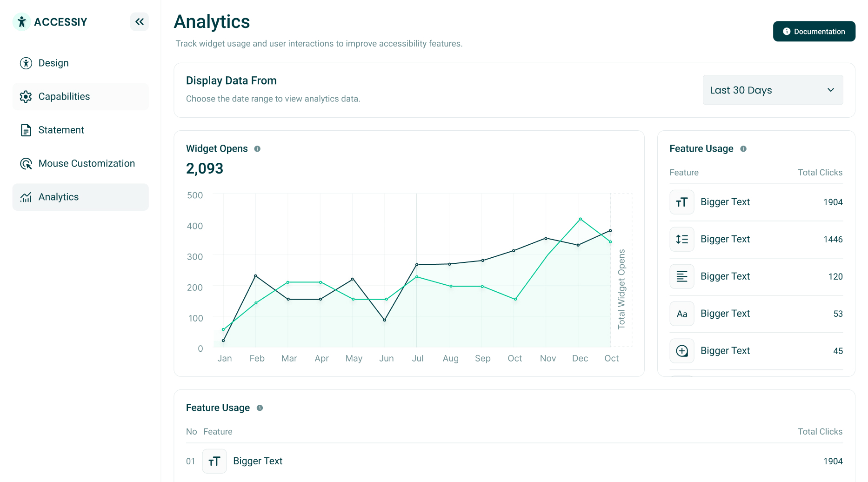Image resolution: width=868 pixels, height=482 pixels.
Task: Click the Accessiy logo icon
Action: click(x=21, y=22)
